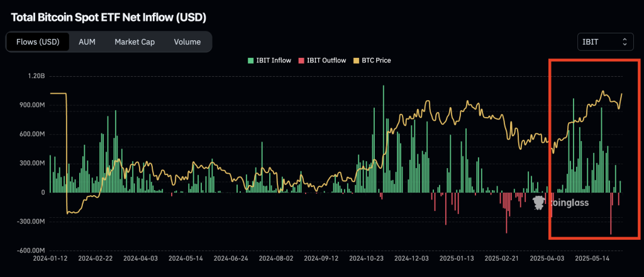Switch to the AUM tab

87,42
